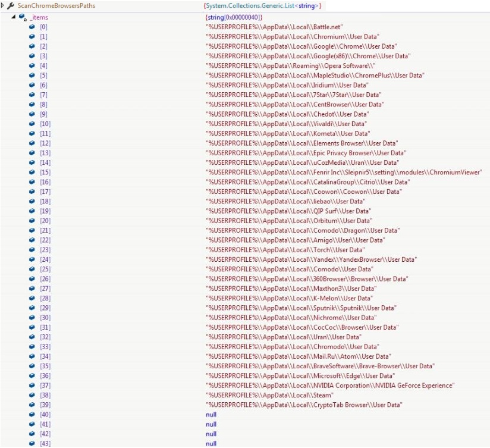This screenshot has width=490, height=448.
Task: Select the Comodo Dragon path value
Action: (303, 231)
